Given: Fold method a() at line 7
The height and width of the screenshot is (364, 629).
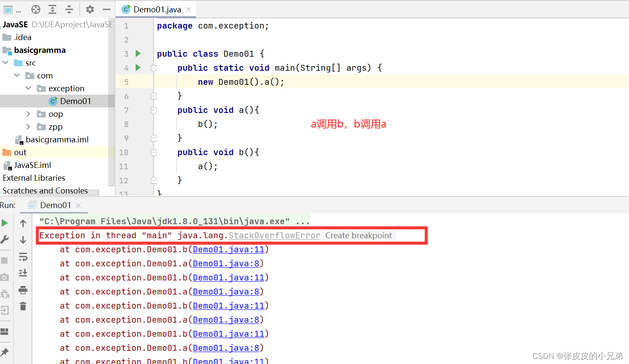Looking at the screenshot, I should [154, 110].
